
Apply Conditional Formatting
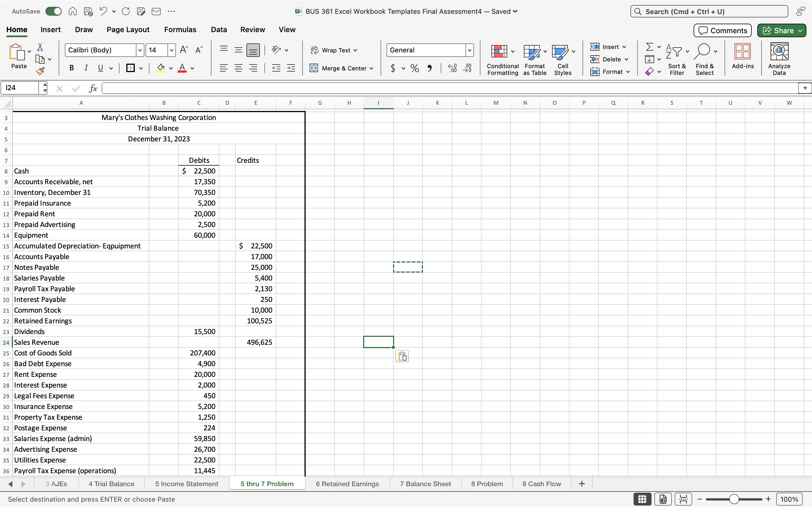pyautogui.click(x=502, y=59)
